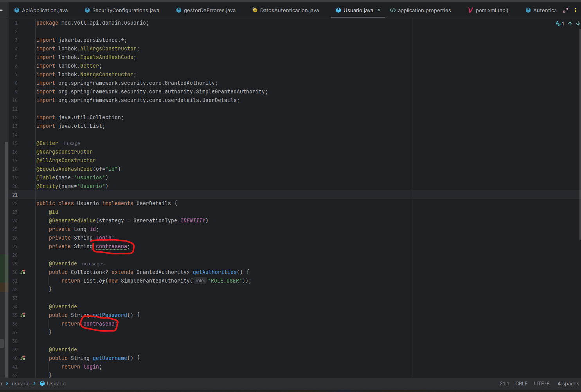Viewport: 581px width, 392px height.
Task: Jump to next highlighted problem arrow
Action: point(578,23)
